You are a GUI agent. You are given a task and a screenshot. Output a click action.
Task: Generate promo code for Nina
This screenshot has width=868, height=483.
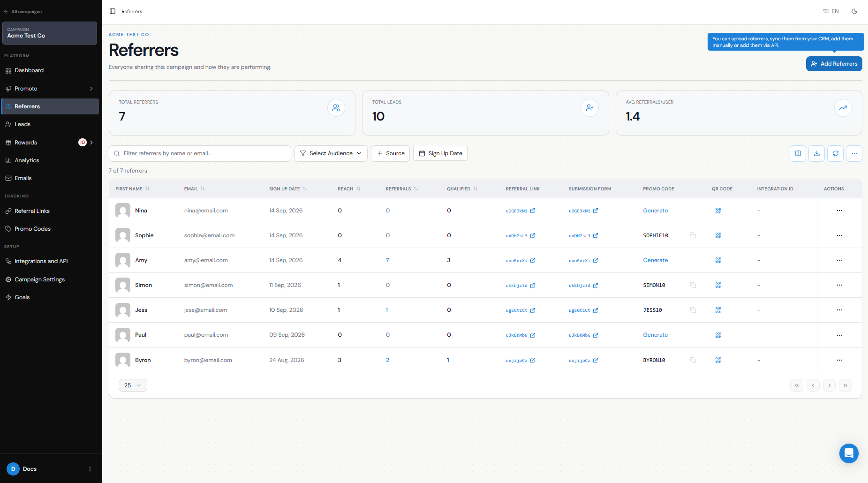point(655,211)
